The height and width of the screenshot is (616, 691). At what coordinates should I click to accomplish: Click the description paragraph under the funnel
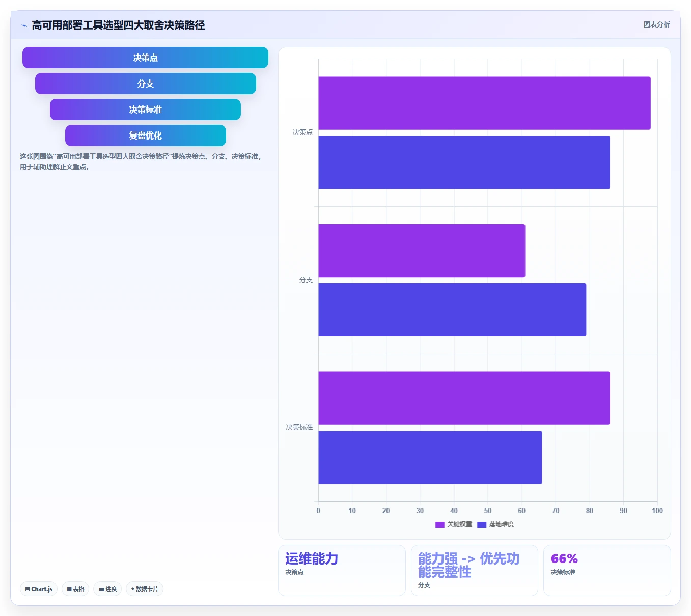[x=141, y=162]
